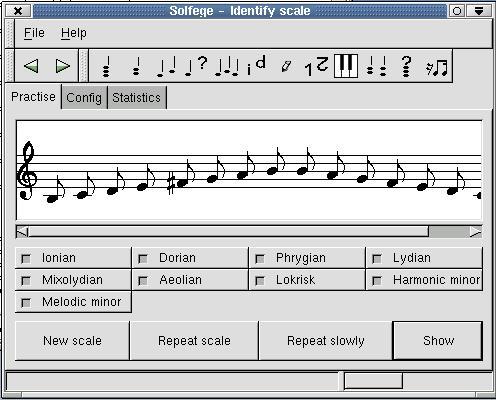
Task: Click the green forward arrow icon
Action: (x=62, y=66)
